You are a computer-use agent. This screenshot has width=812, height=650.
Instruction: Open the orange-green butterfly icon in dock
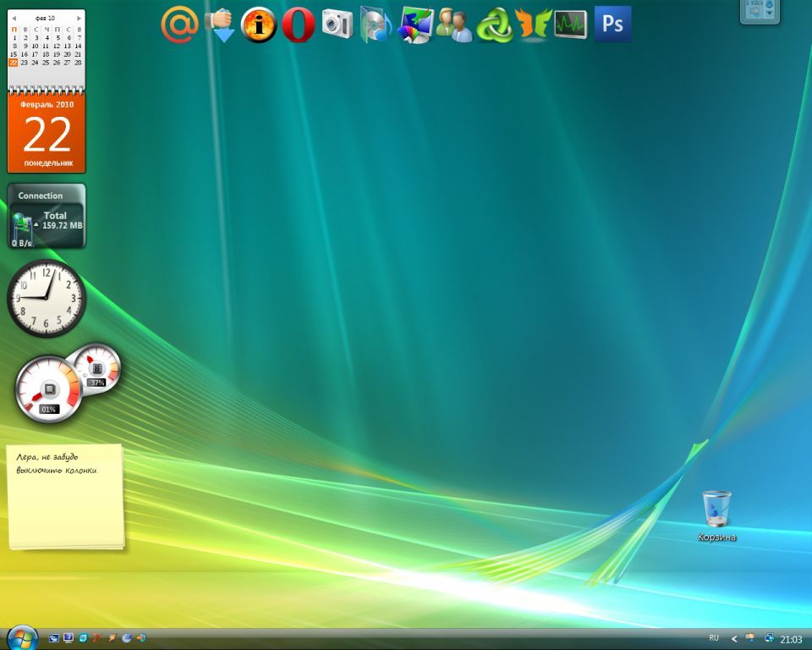(x=533, y=24)
